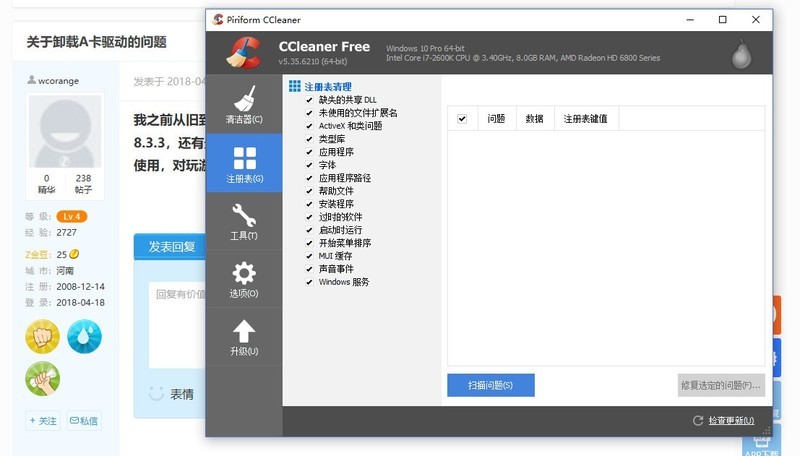Screen dimensions: 800x456
Task: Open the 选项 options gear section
Action: click(244, 279)
